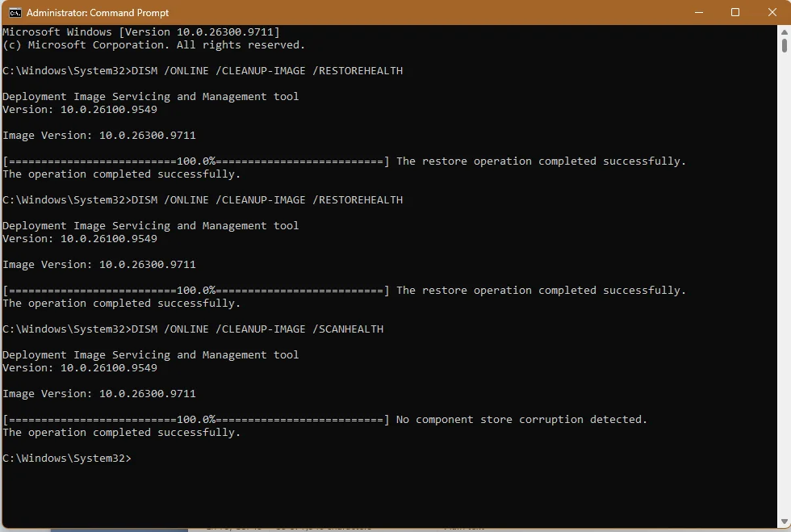Click the scrollbar down arrow
Viewport: 791px width, 532px height.
[784, 522]
